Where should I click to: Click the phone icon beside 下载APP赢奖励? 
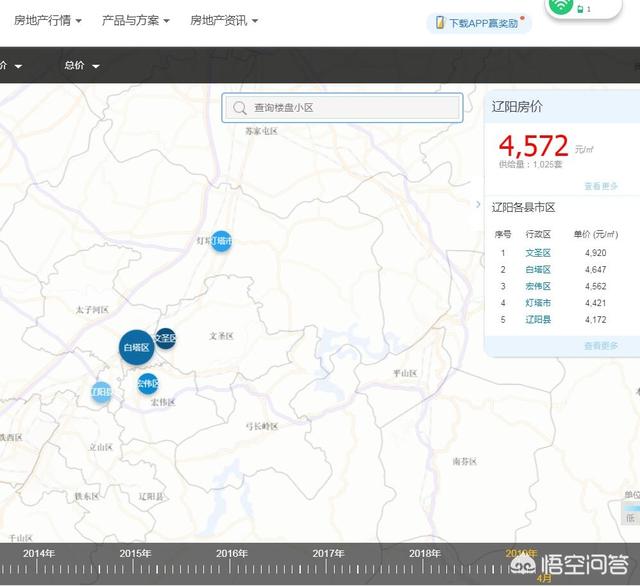(x=439, y=23)
